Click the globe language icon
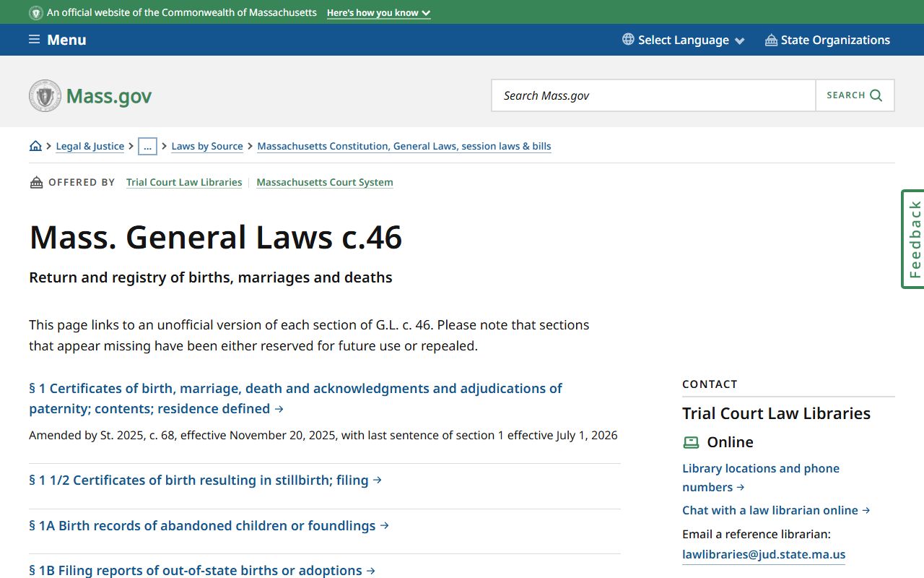Screen dimensions: 924x578 pos(628,39)
